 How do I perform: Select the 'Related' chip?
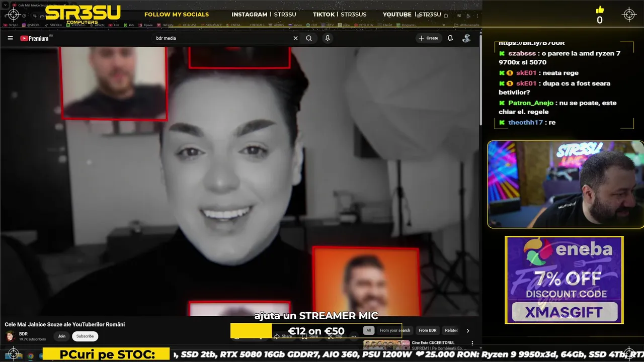pyautogui.click(x=451, y=330)
